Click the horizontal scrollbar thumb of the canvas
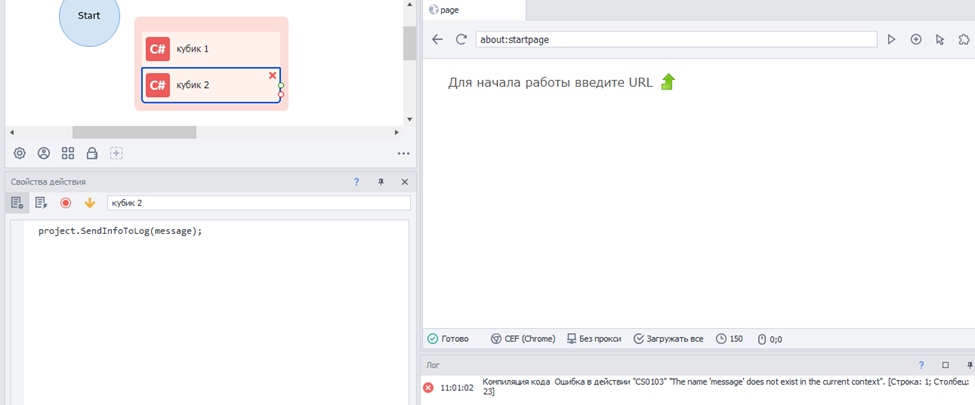Image resolution: width=975 pixels, height=405 pixels. pyautogui.click(x=134, y=133)
